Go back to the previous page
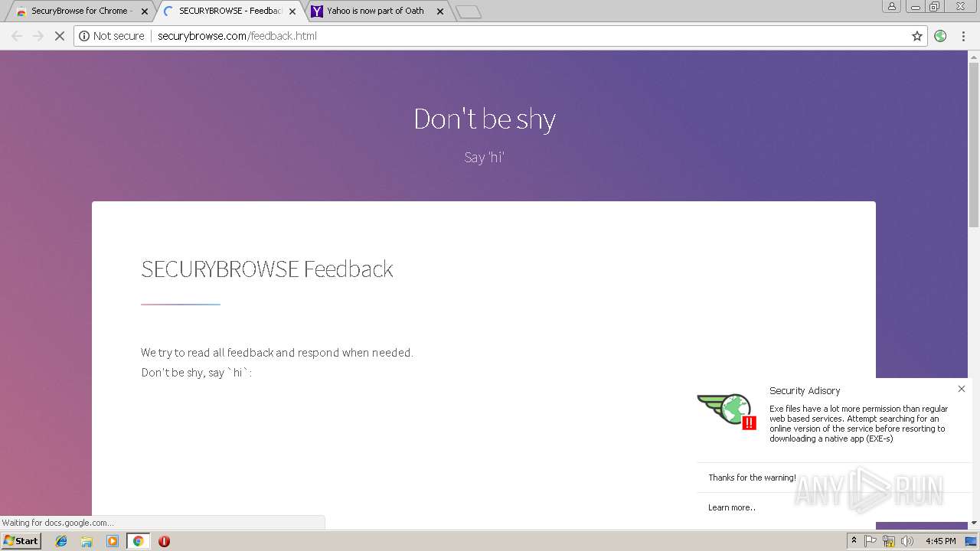The image size is (980, 551). click(17, 36)
